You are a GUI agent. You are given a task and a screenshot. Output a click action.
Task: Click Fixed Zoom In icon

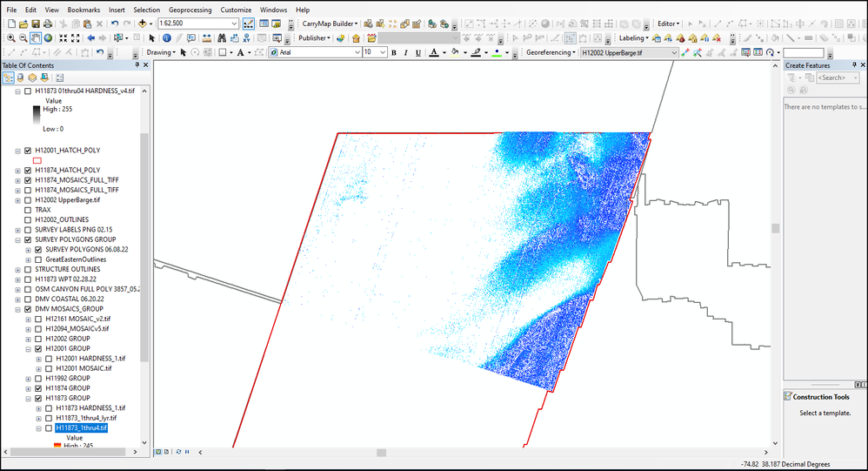pos(63,38)
